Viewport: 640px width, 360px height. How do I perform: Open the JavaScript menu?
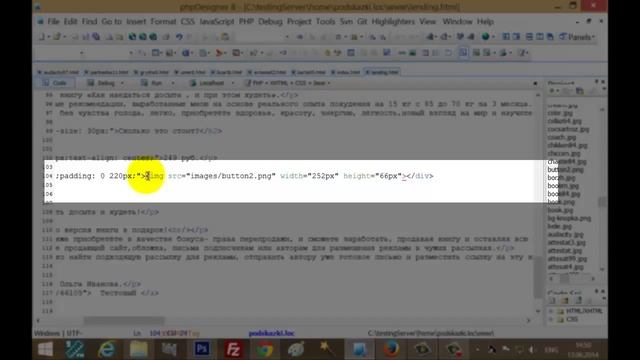[x=216, y=22]
